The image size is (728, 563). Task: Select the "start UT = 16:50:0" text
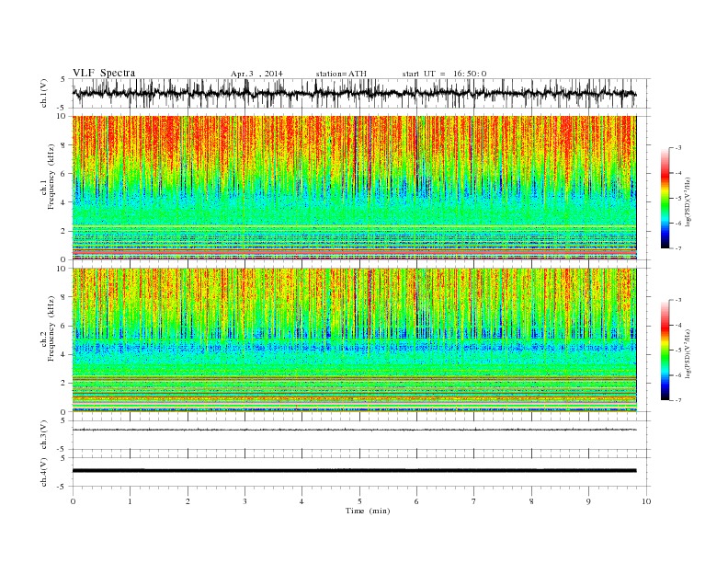pos(444,74)
